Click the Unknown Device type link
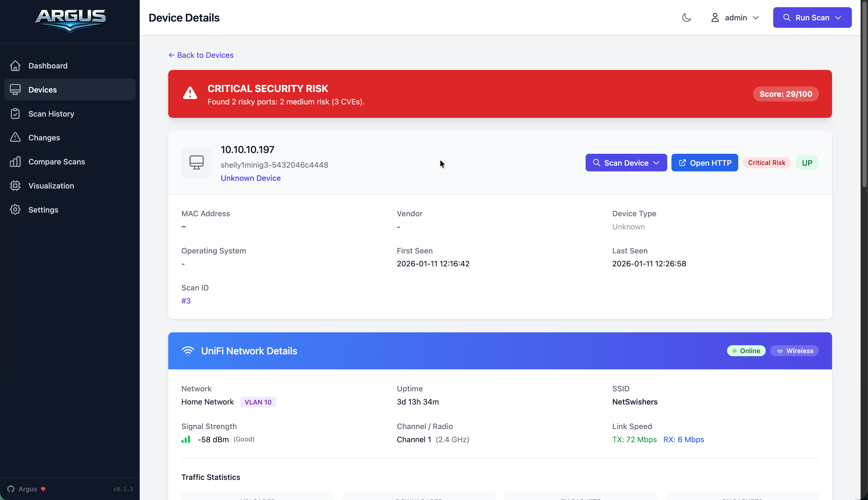868x500 pixels. 250,178
